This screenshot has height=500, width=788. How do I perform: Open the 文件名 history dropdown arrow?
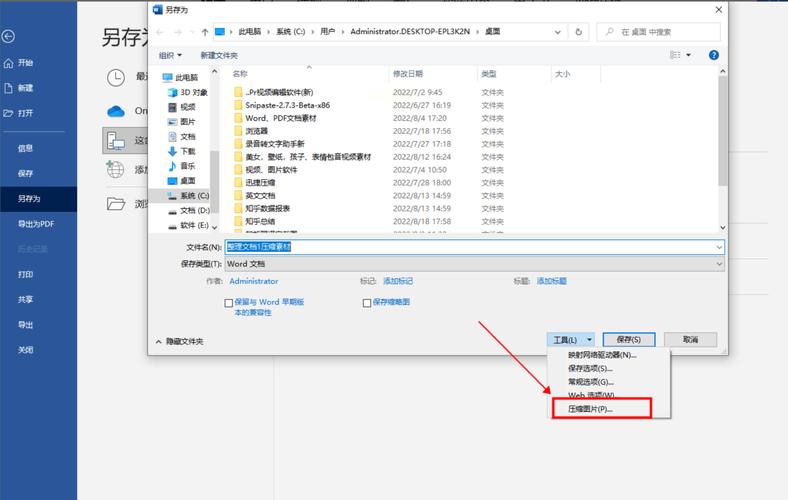pos(719,247)
